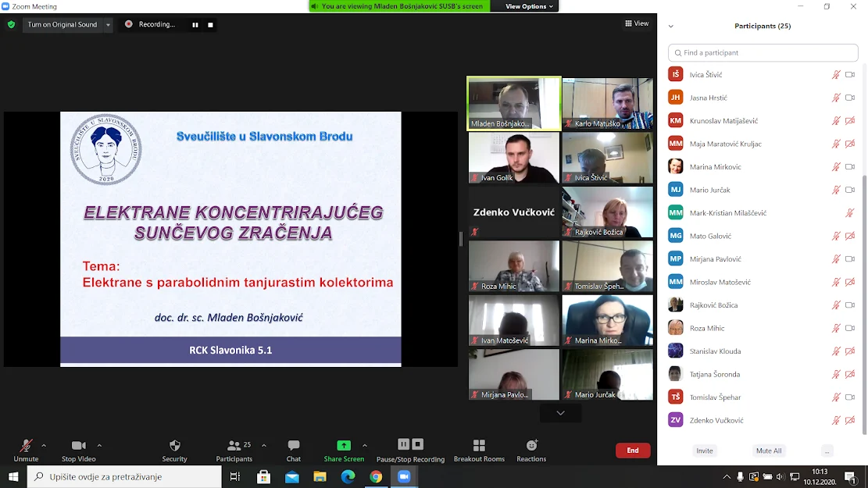Click the divider handle beside shared screen
Viewport: 868px width, 488px height.
pyautogui.click(x=461, y=238)
